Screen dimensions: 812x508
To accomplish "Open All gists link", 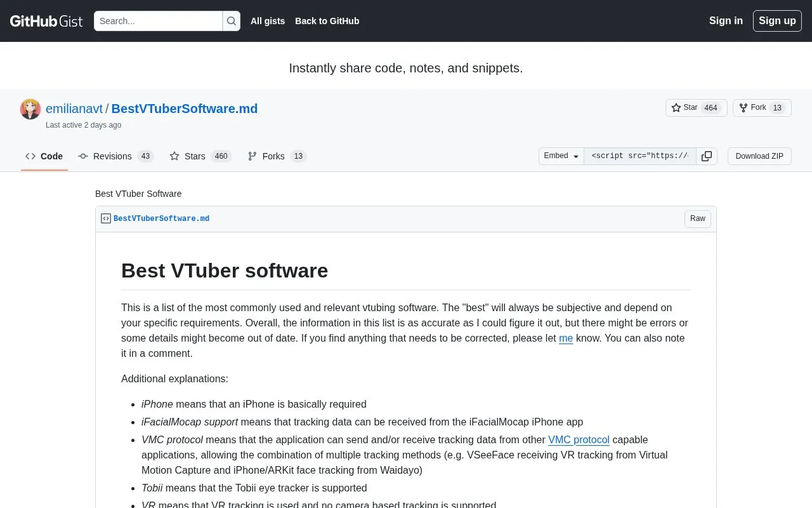I will pyautogui.click(x=268, y=21).
